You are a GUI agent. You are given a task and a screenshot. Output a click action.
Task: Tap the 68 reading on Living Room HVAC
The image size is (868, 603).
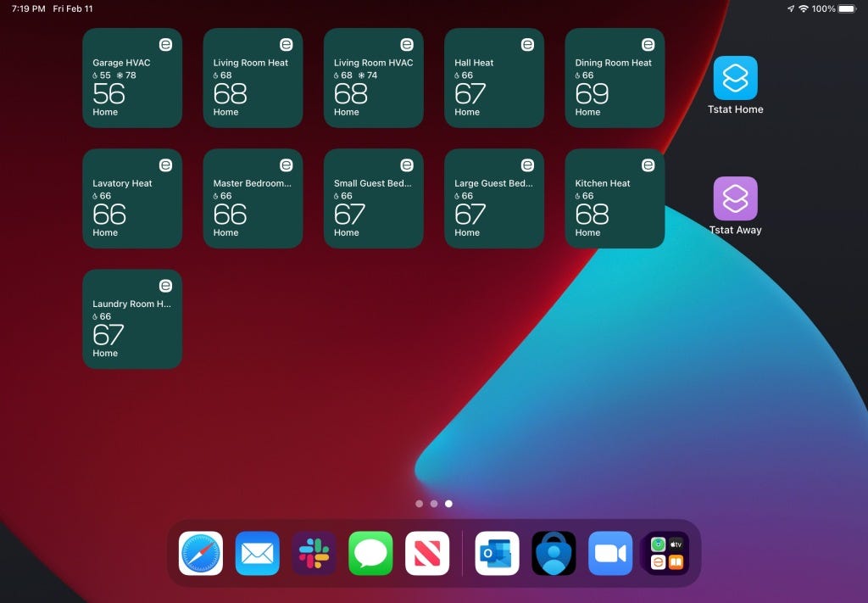tap(351, 93)
